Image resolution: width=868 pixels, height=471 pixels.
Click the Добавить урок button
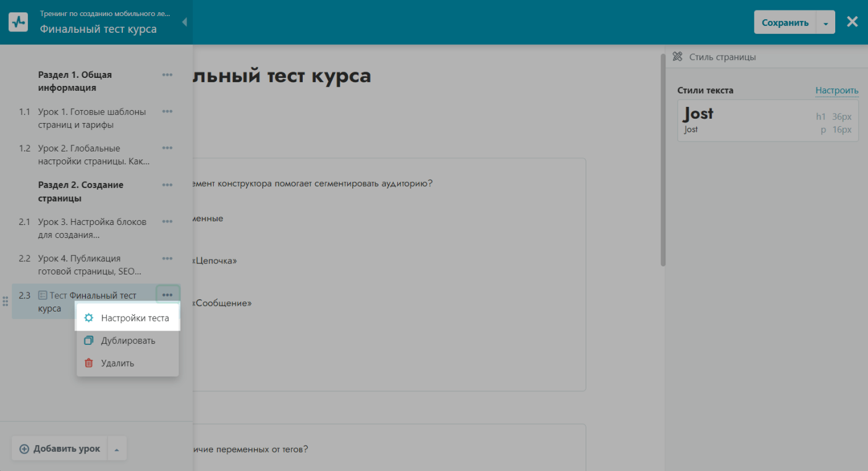click(59, 449)
